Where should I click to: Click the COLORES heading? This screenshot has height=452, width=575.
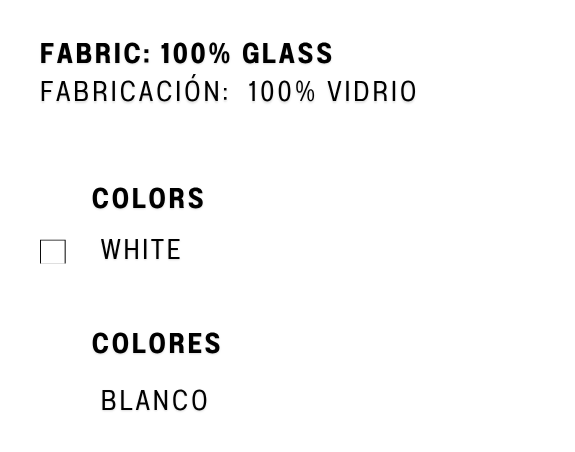click(x=156, y=343)
